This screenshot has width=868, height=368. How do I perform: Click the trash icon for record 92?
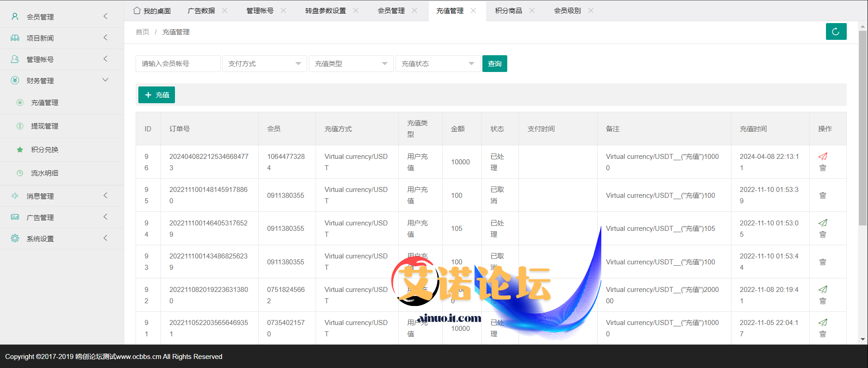coord(823,301)
